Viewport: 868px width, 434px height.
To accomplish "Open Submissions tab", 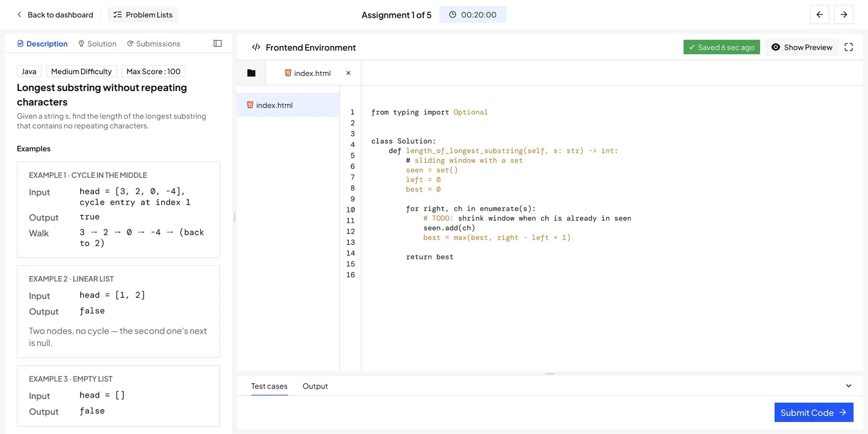I will 154,43.
